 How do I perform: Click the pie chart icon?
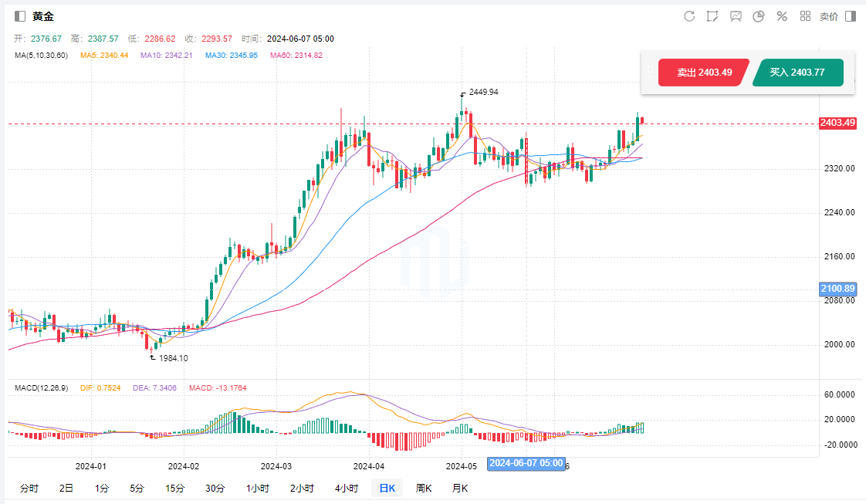(x=759, y=16)
